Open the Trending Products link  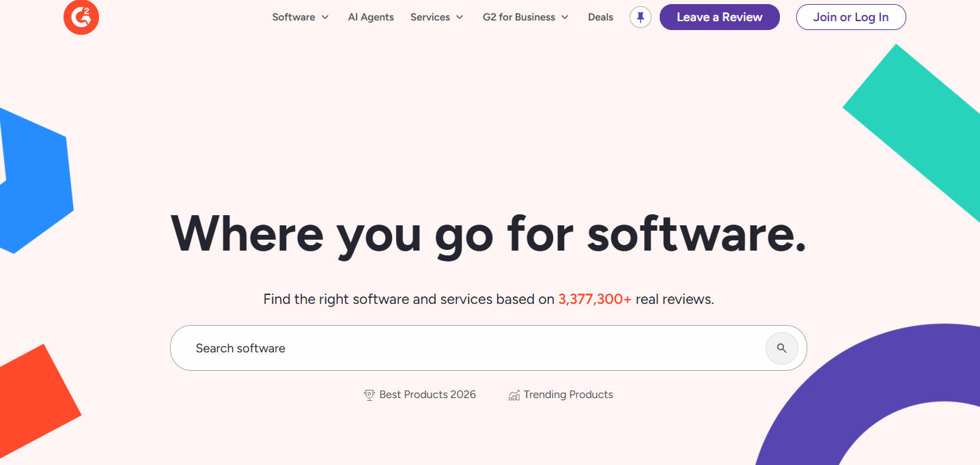pyautogui.click(x=561, y=395)
